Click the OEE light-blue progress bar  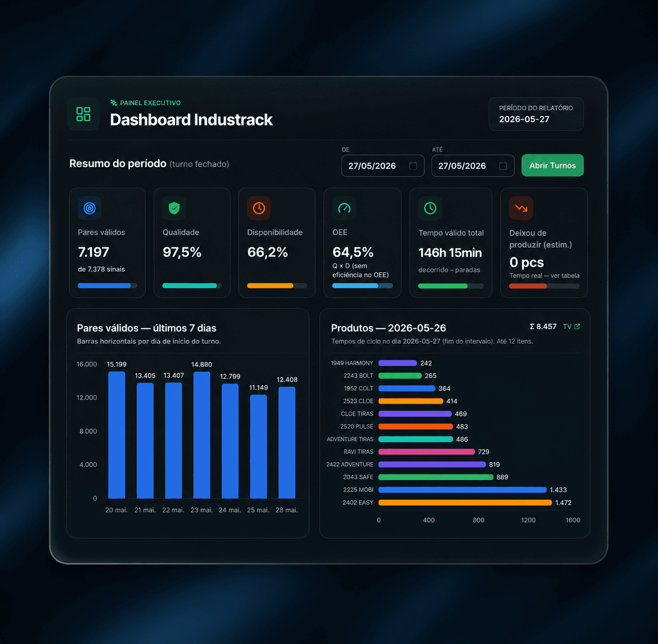click(x=363, y=285)
